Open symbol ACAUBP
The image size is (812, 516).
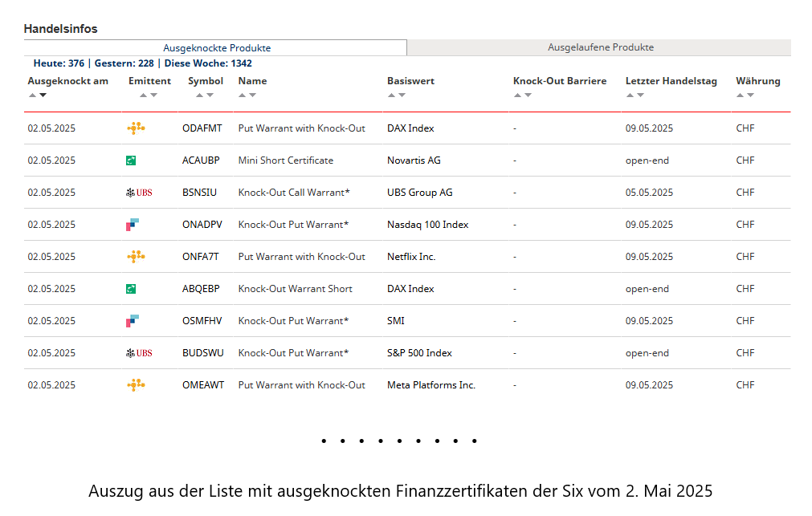click(201, 160)
